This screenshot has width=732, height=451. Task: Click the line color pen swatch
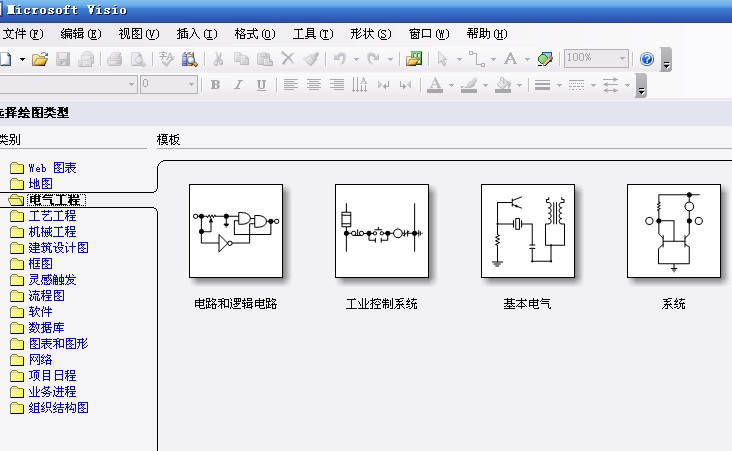469,85
